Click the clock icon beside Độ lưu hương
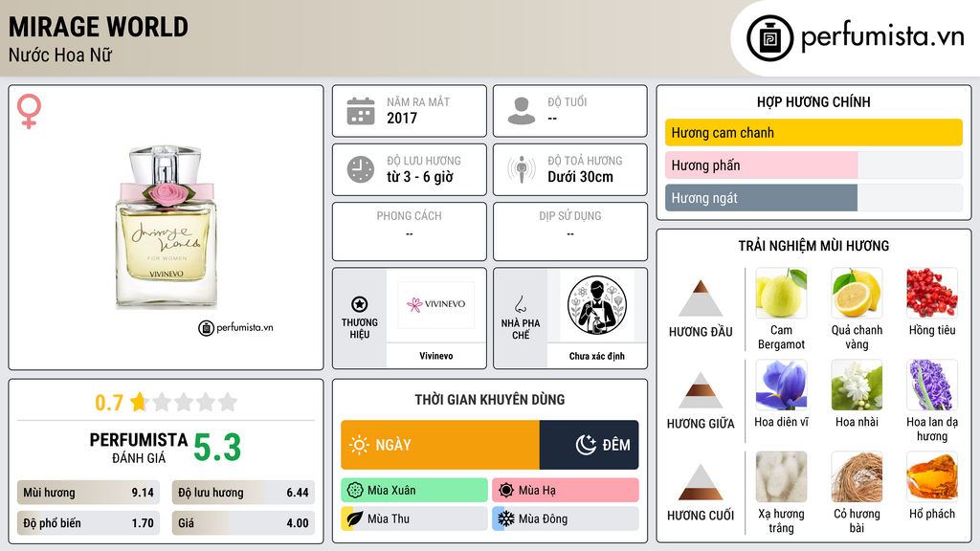This screenshot has height=551, width=980. (x=361, y=169)
